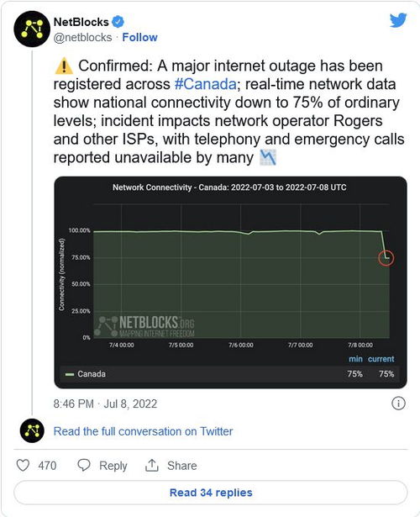
Task: Click the NetBlocks display name
Action: (x=81, y=22)
